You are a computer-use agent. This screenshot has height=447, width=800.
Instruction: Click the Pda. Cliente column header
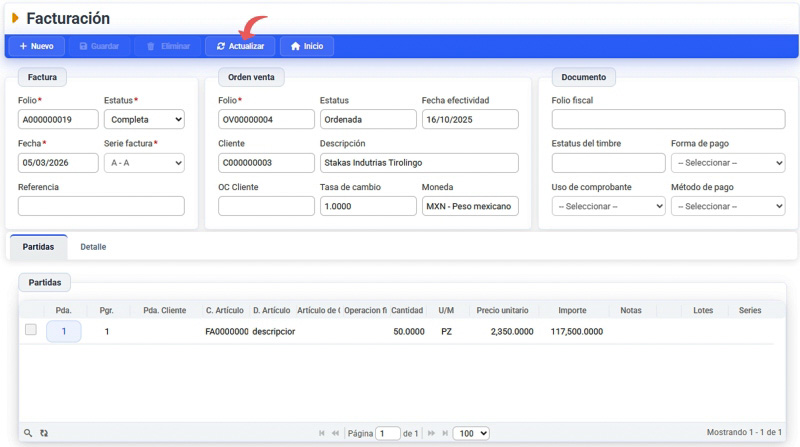click(164, 310)
